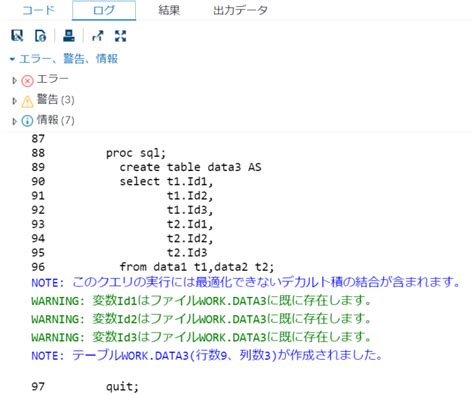
Task: Collapse the エラー、警告、情報 section
Action: (12, 59)
